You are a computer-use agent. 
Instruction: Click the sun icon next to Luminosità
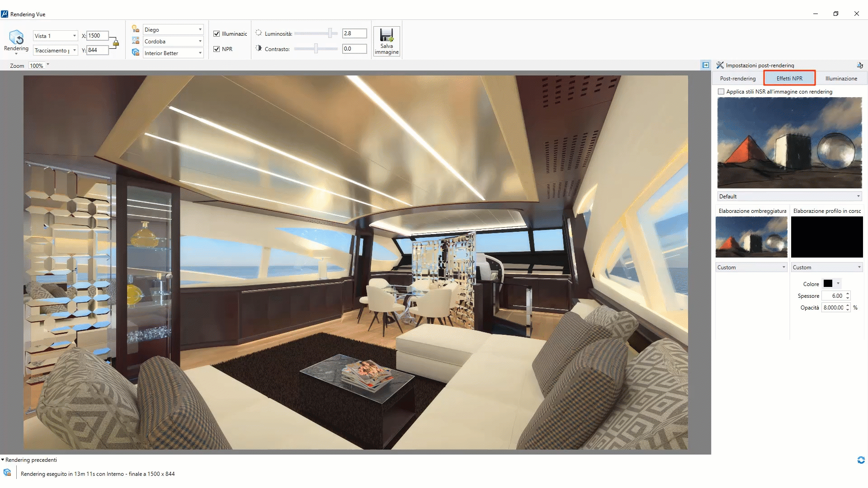tap(259, 33)
